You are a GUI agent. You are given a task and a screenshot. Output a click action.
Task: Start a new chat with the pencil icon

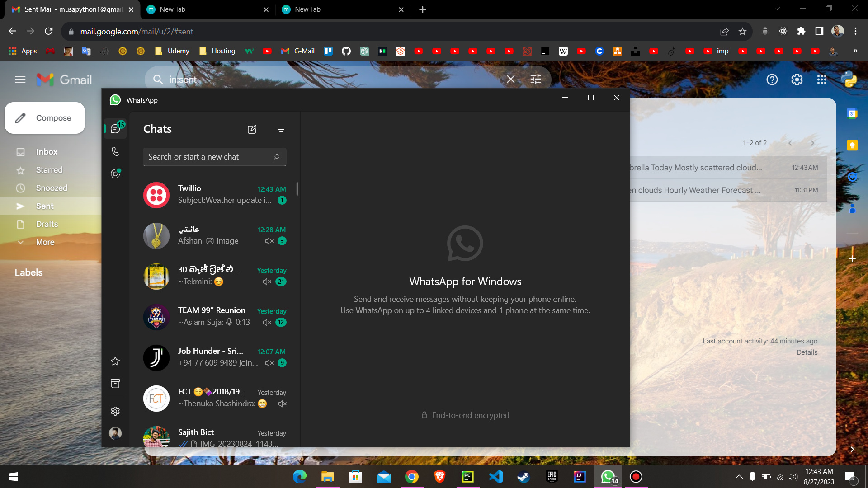coord(251,130)
